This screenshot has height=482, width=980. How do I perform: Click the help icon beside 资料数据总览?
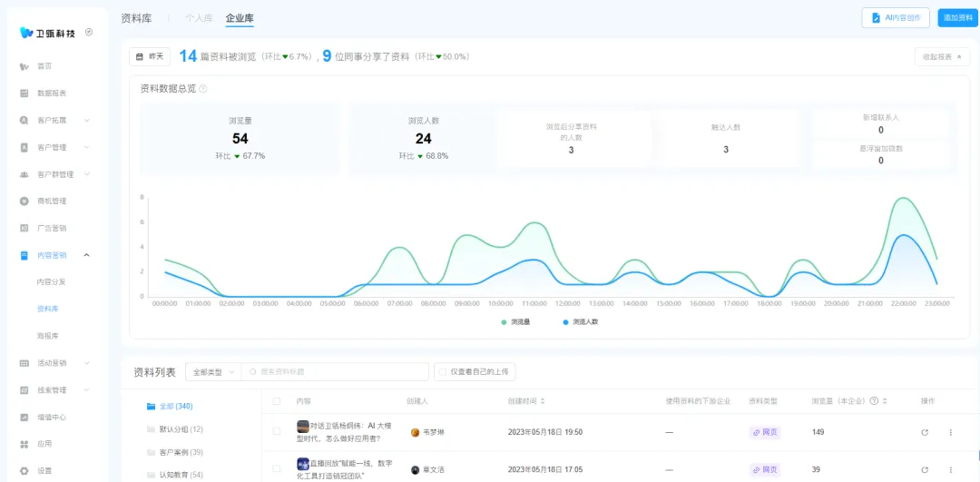click(x=203, y=89)
